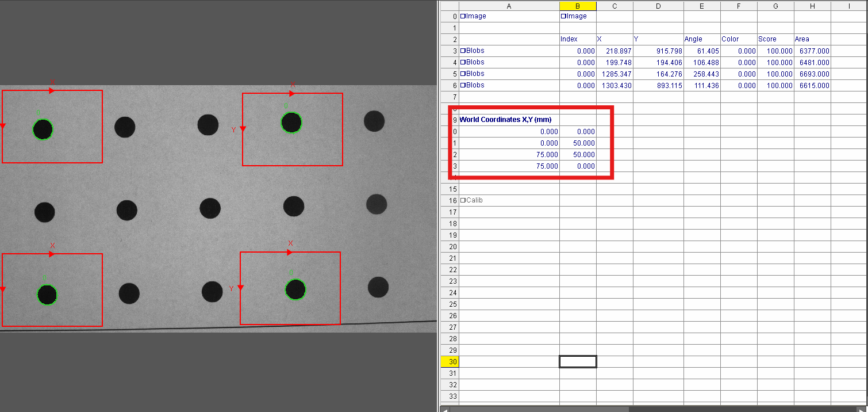This screenshot has height=412, width=868.
Task: Select the yellow column B header
Action: (577, 6)
